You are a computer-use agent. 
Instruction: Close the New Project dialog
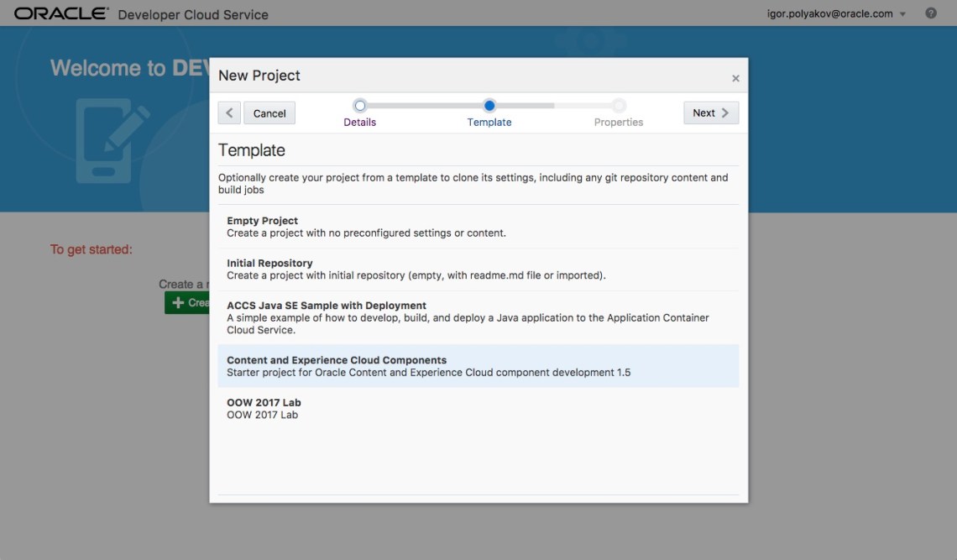735,78
